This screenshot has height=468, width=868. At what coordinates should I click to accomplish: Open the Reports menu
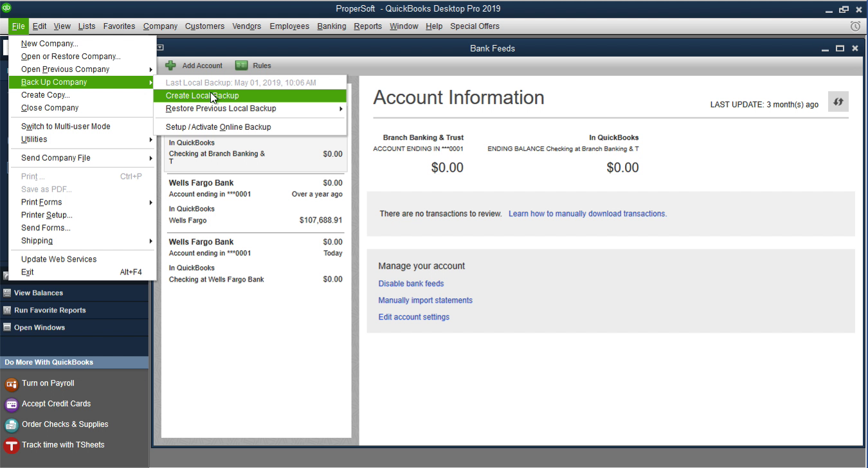point(368,26)
